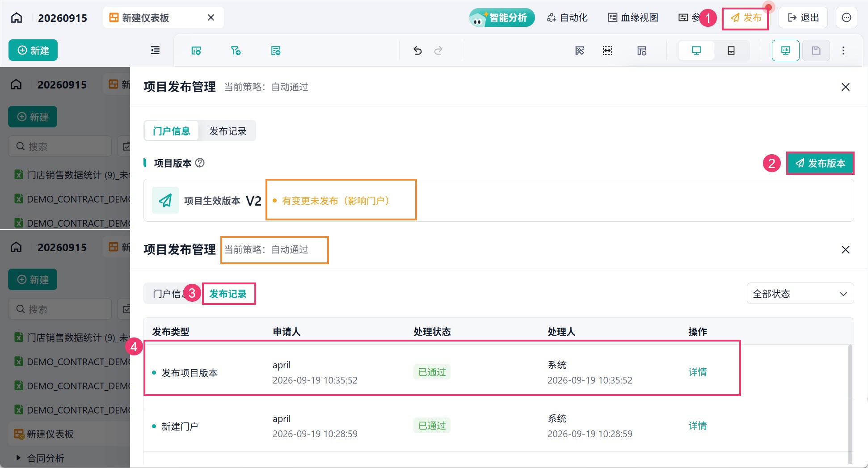Open the 自动化 menu
This screenshot has width=868, height=468.
(567, 17)
